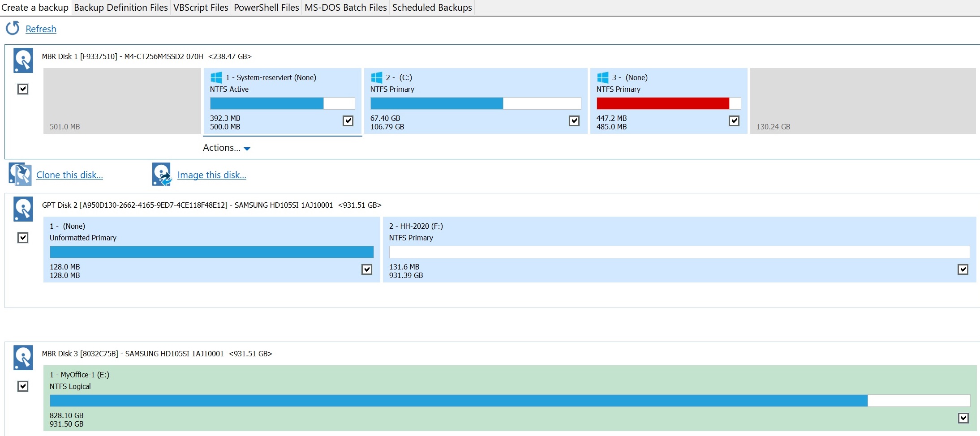The width and height of the screenshot is (980, 436).
Task: Select the 130.24 GB unallocated space block
Action: click(863, 101)
